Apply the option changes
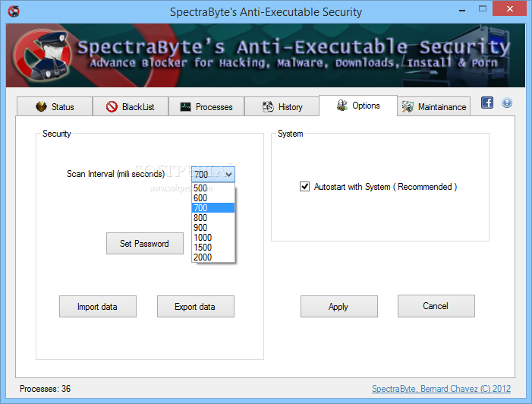This screenshot has width=532, height=404. tap(339, 307)
